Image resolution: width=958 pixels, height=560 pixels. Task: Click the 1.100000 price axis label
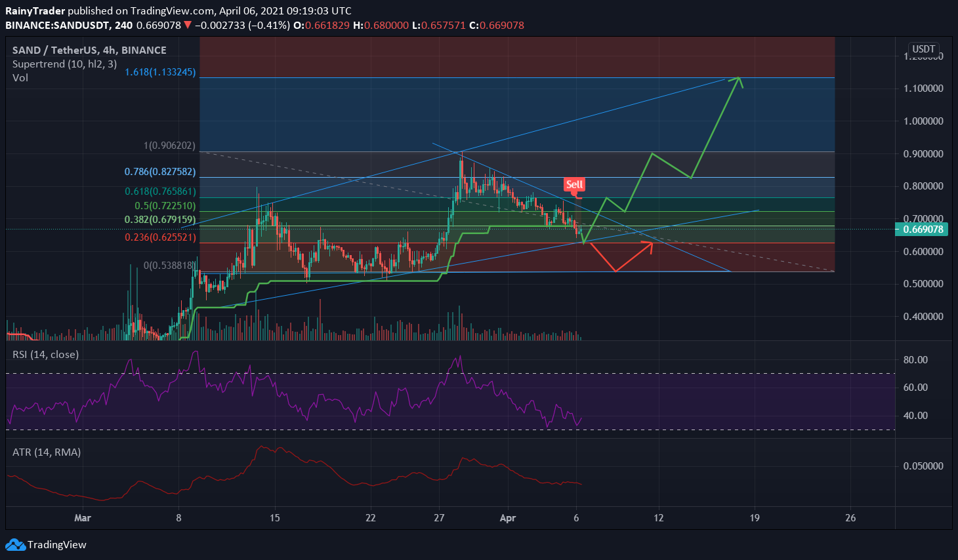tap(923, 89)
